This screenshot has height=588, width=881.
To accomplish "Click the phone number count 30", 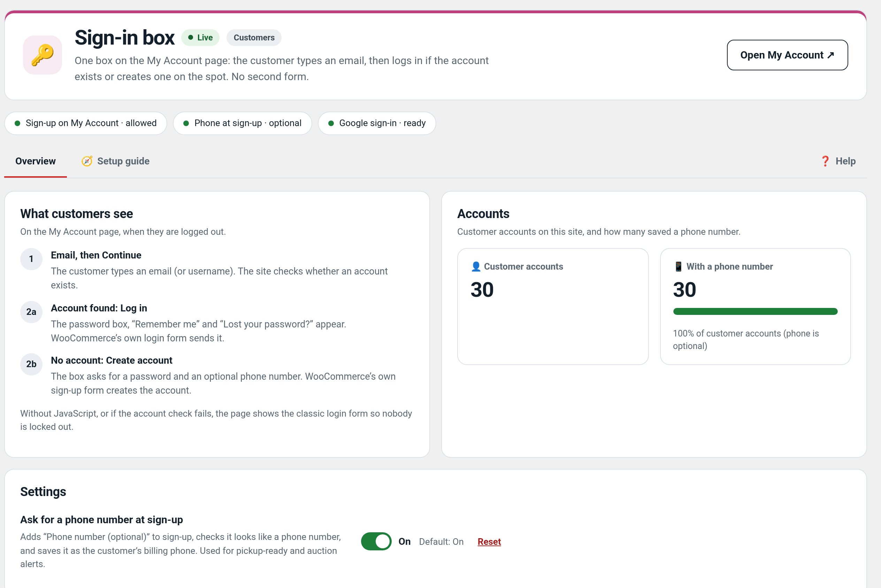I will click(685, 290).
